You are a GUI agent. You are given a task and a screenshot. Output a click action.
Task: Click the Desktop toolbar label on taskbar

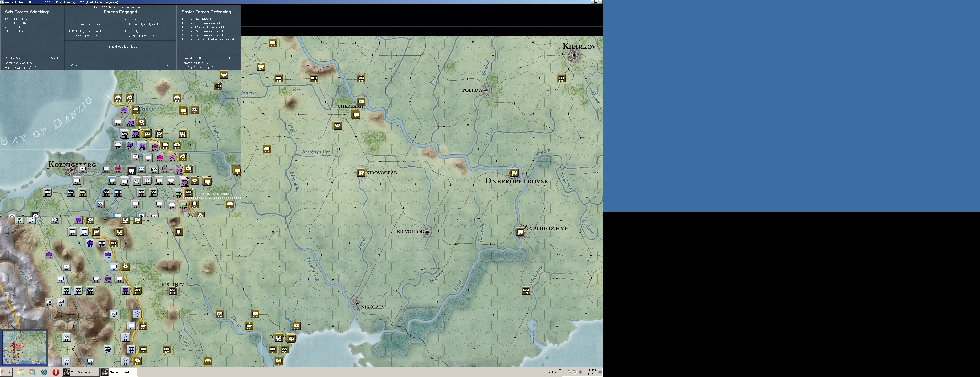click(x=552, y=372)
